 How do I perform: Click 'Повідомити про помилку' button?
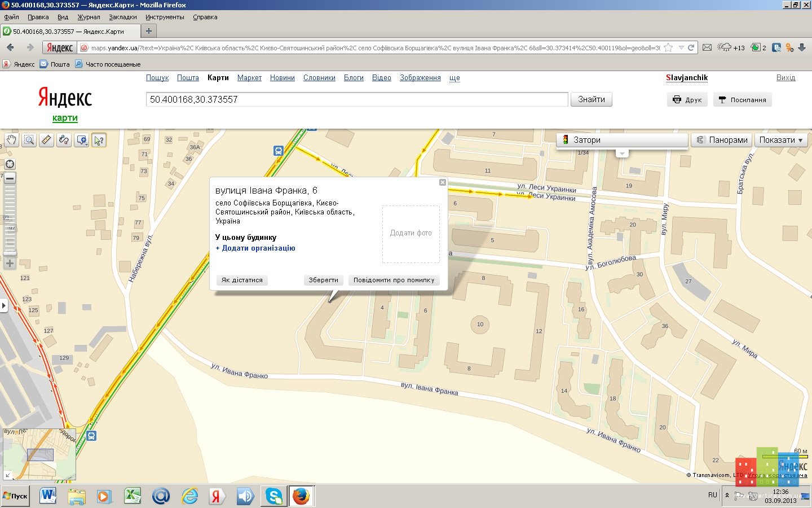click(394, 280)
